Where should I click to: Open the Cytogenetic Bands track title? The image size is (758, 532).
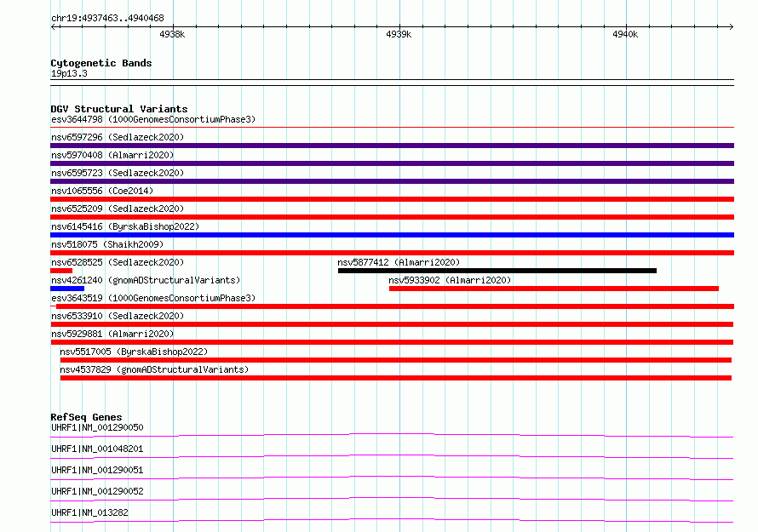pos(101,63)
